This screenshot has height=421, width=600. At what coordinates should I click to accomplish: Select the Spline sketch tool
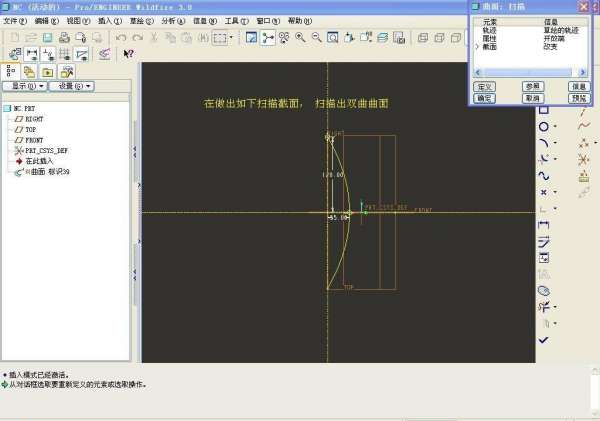pos(544,176)
